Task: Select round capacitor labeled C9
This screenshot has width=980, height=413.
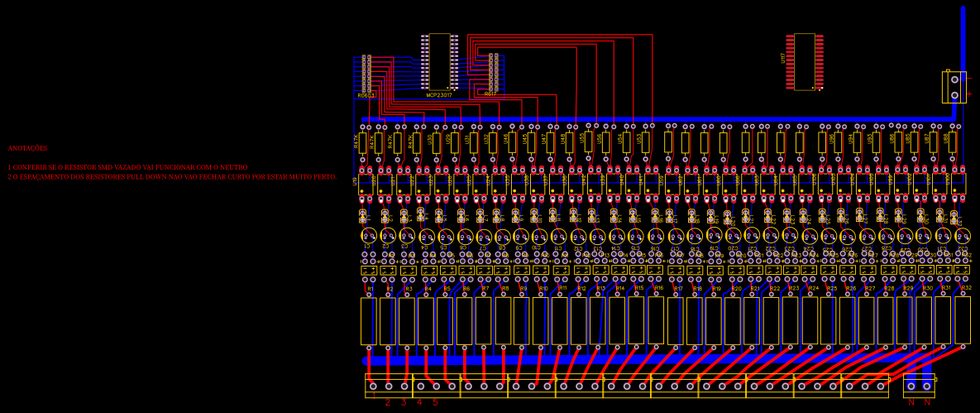Action: [x=521, y=237]
